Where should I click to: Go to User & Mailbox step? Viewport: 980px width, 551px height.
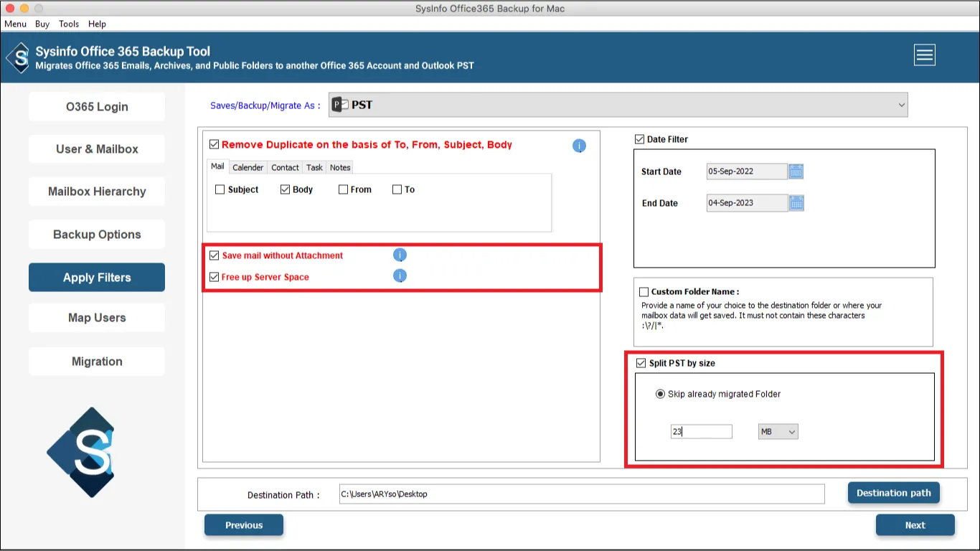97,149
